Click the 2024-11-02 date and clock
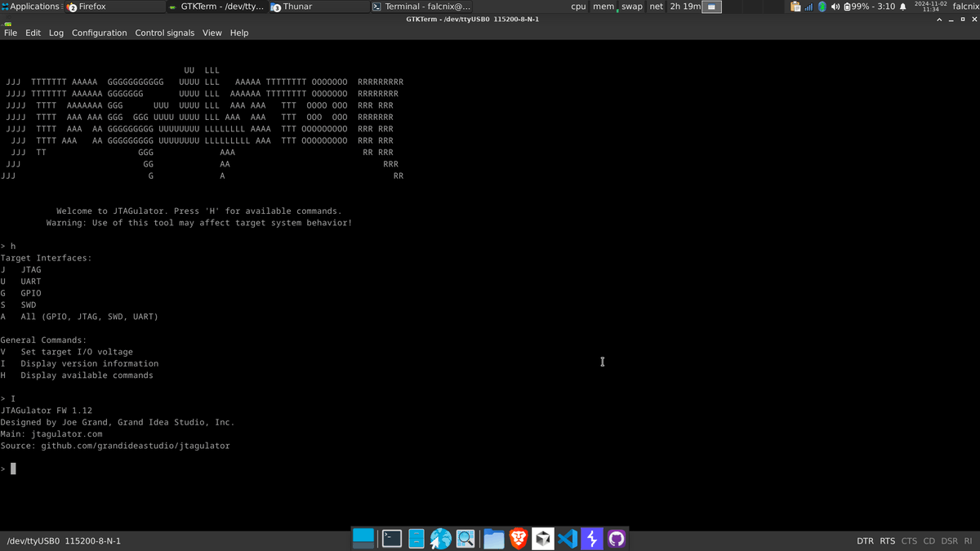The image size is (980, 551). point(931,7)
